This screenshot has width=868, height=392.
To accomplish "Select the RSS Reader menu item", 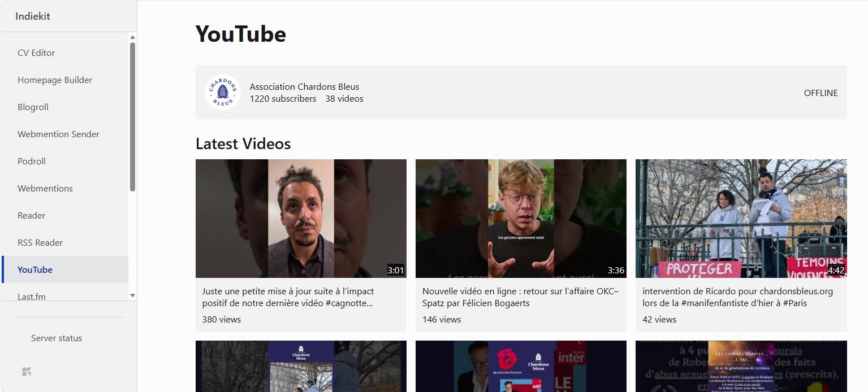I will 40,242.
